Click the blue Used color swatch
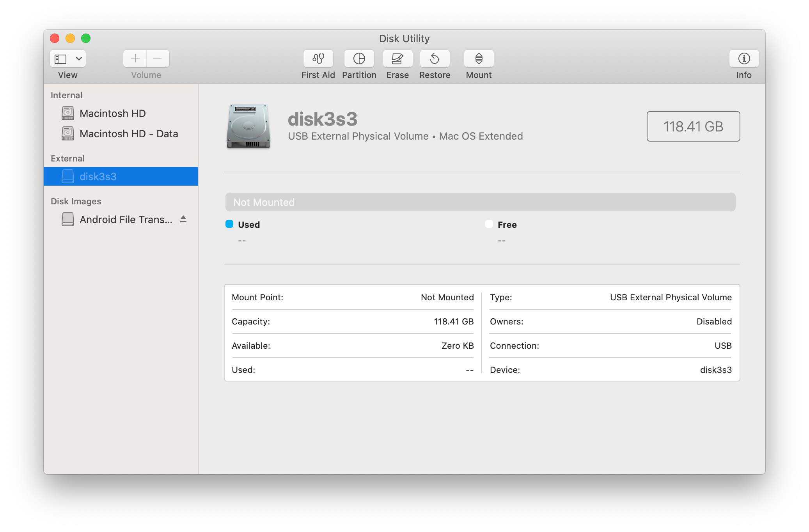The height and width of the screenshot is (532, 809). (x=229, y=224)
